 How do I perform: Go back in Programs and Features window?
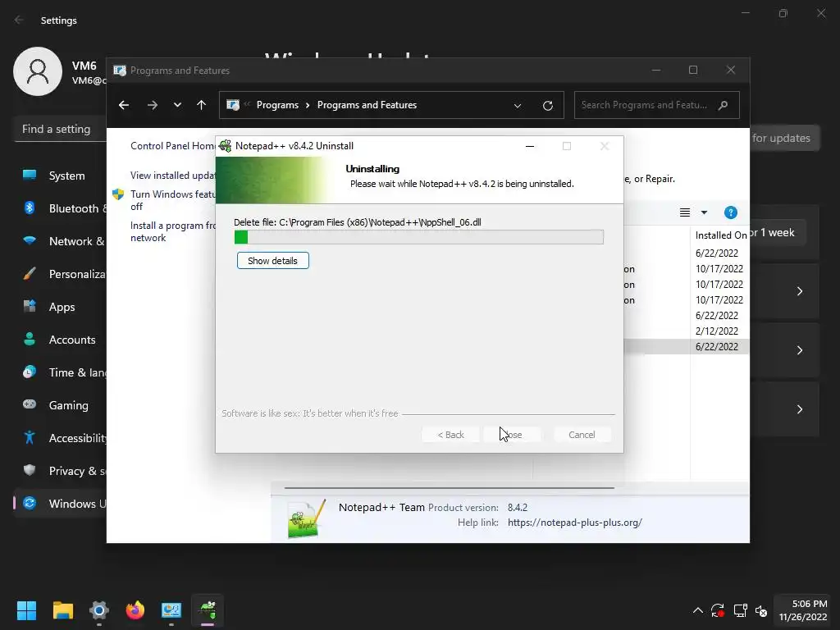[124, 105]
